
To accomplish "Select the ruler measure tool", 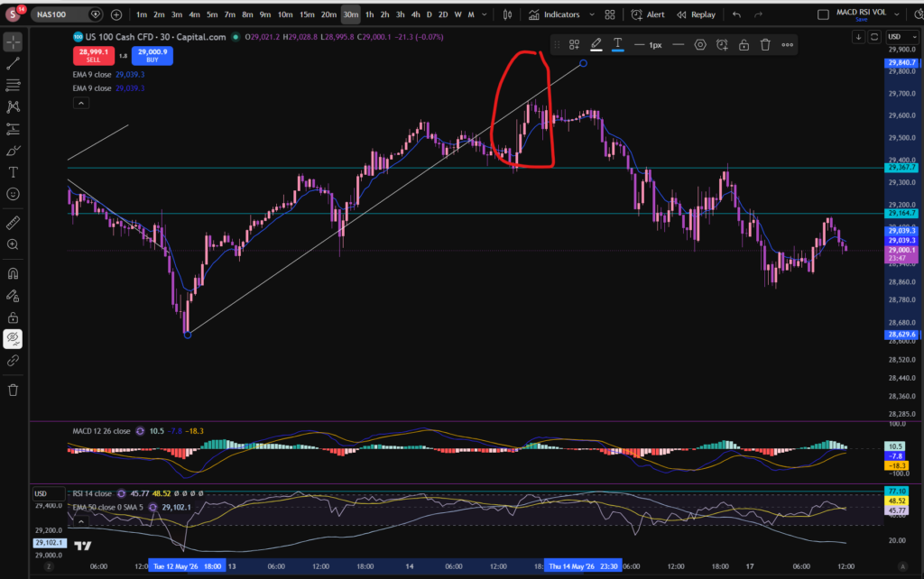I will pos(13,223).
